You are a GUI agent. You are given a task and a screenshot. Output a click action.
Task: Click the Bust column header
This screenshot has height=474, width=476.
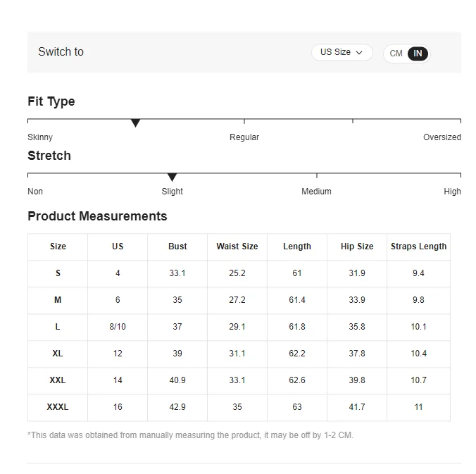coord(177,247)
